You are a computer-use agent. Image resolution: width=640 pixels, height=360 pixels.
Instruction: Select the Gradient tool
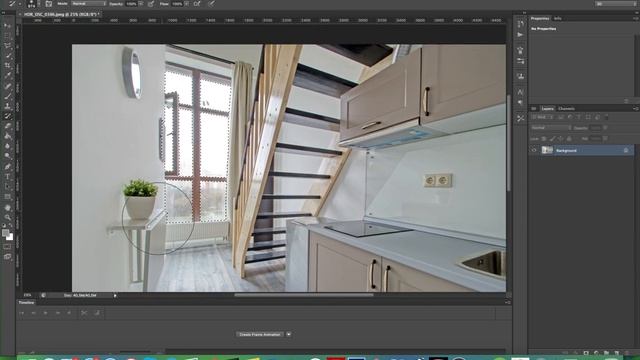7,136
